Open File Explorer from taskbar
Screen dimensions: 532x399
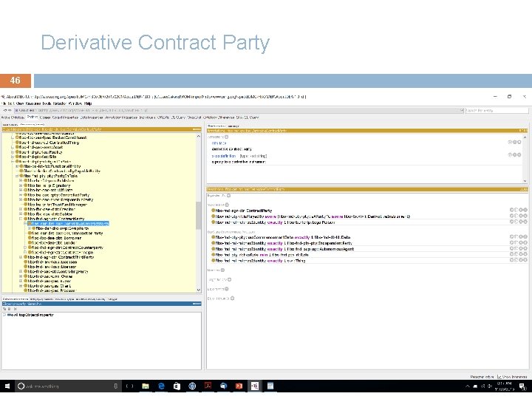pos(146,386)
